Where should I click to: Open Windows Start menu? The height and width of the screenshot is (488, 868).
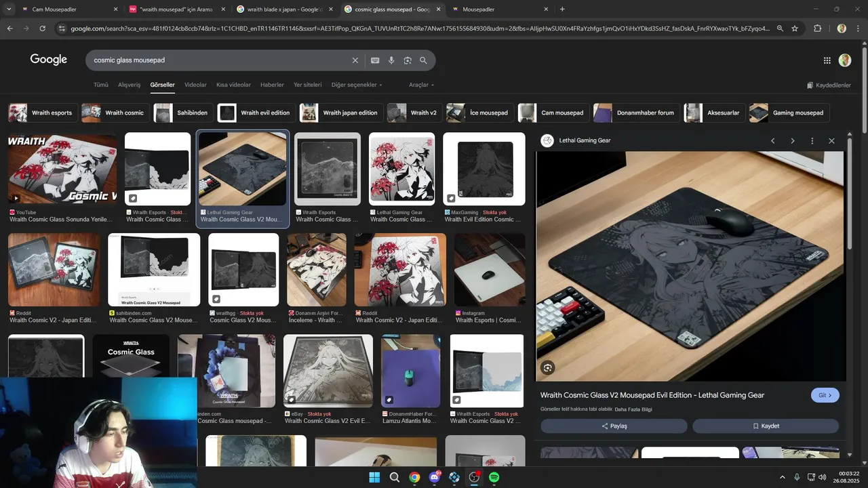click(x=374, y=477)
